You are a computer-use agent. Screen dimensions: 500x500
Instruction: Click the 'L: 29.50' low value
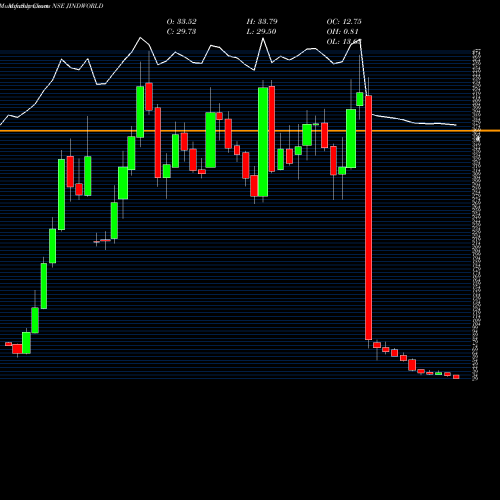point(261,32)
